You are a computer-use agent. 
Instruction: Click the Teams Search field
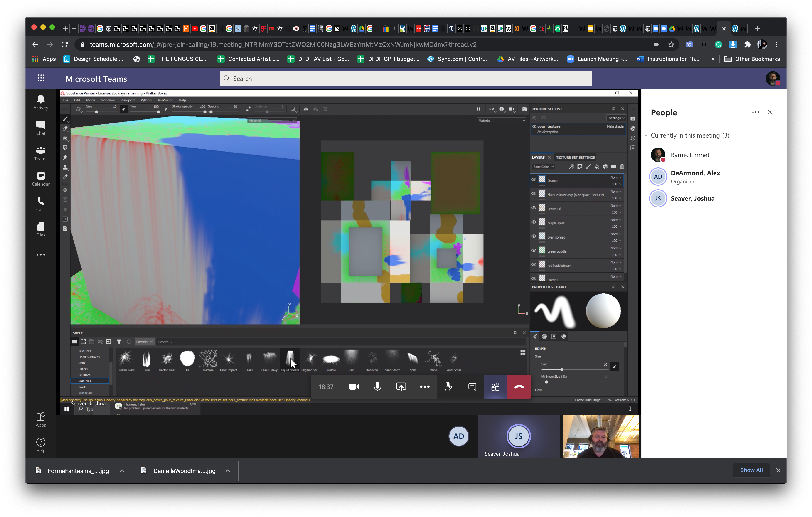point(406,79)
